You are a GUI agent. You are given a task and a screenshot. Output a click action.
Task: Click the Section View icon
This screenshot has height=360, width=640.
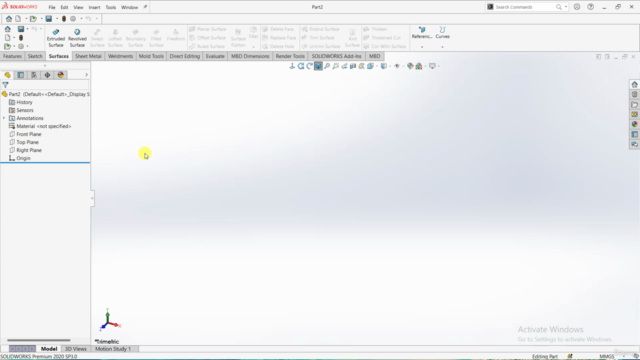[x=353, y=66]
